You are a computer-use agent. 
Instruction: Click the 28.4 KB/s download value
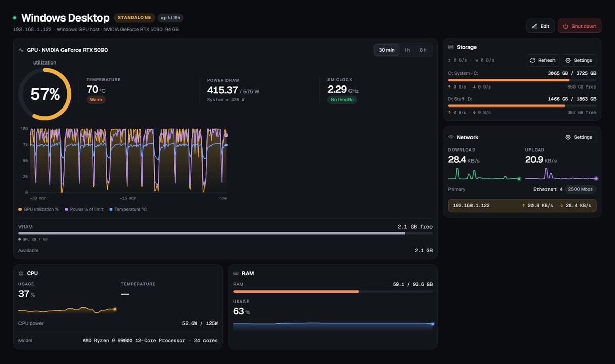click(x=464, y=160)
